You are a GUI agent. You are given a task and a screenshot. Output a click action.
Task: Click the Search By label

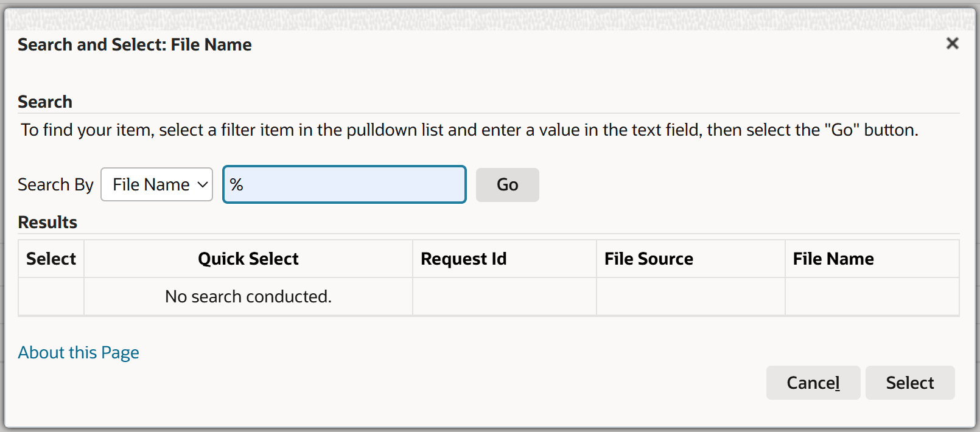click(55, 184)
